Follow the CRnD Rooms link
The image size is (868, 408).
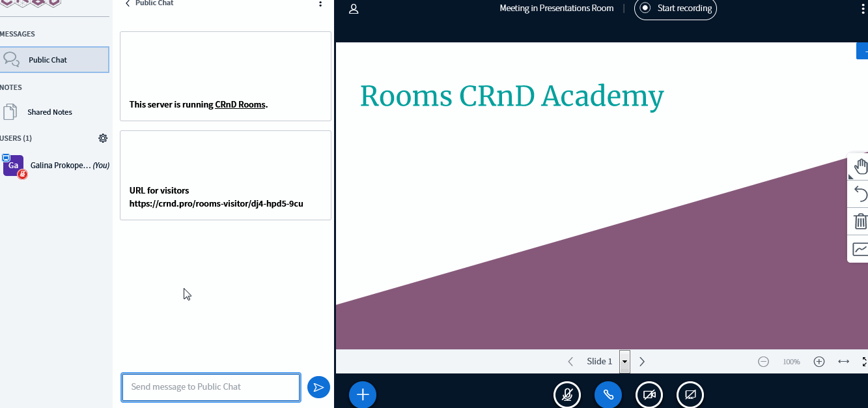pyautogui.click(x=240, y=104)
